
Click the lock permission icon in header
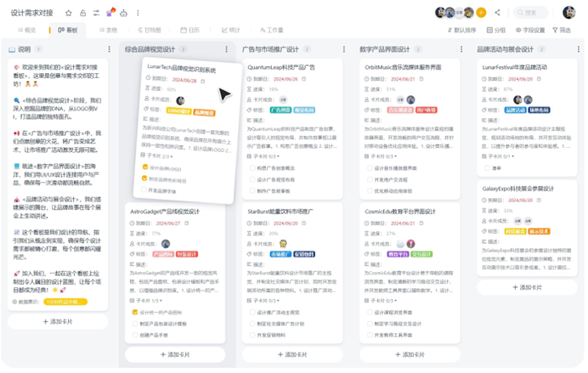pyautogui.click(x=82, y=13)
